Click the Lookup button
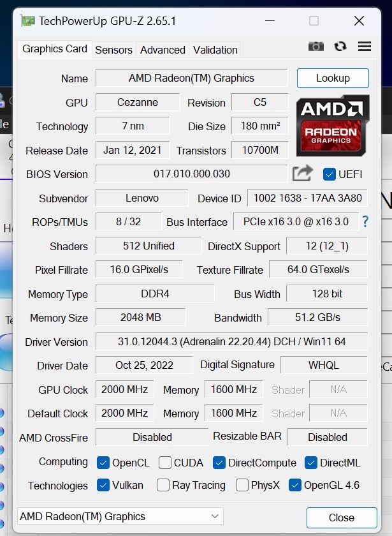Image resolution: width=392 pixels, height=536 pixels. (x=333, y=78)
